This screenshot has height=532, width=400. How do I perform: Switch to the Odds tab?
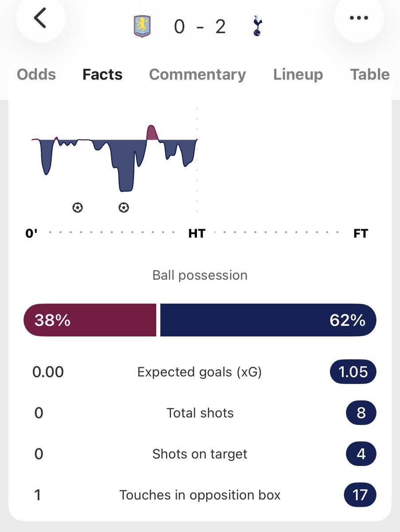pyautogui.click(x=36, y=74)
